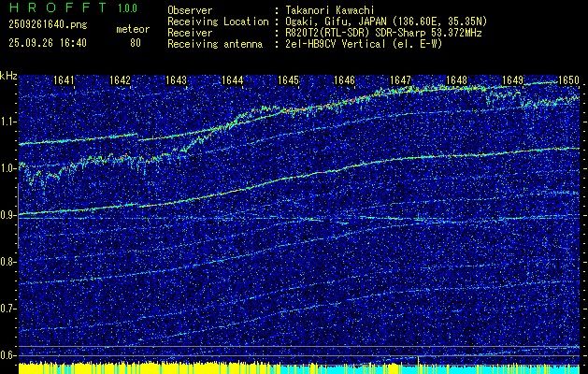The width and height of the screenshot is (588, 374).
Task: Click receiver R820T2(RTL-SDR) SDR-Sharp 53.372MHz
Action: pyautogui.click(x=381, y=33)
